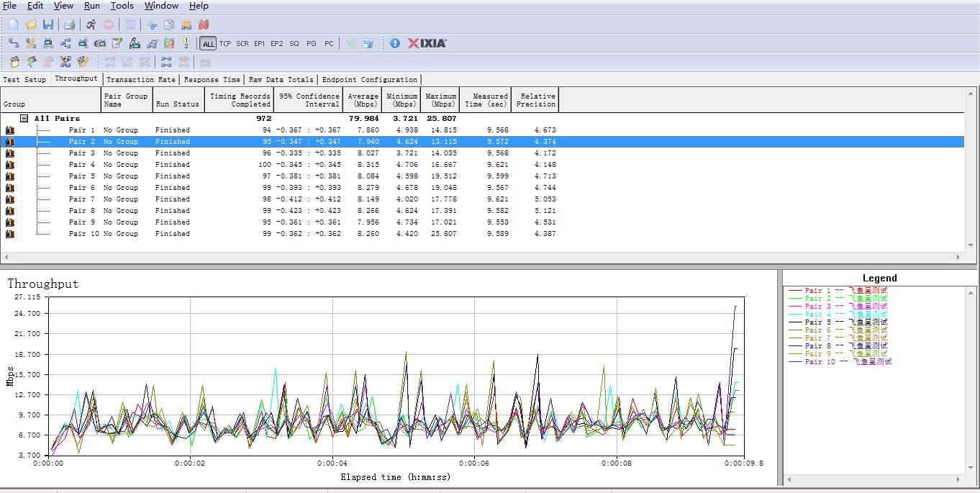The height and width of the screenshot is (493, 980).
Task: Click the Legend panel horizontal scrollbar
Action: pos(873,479)
